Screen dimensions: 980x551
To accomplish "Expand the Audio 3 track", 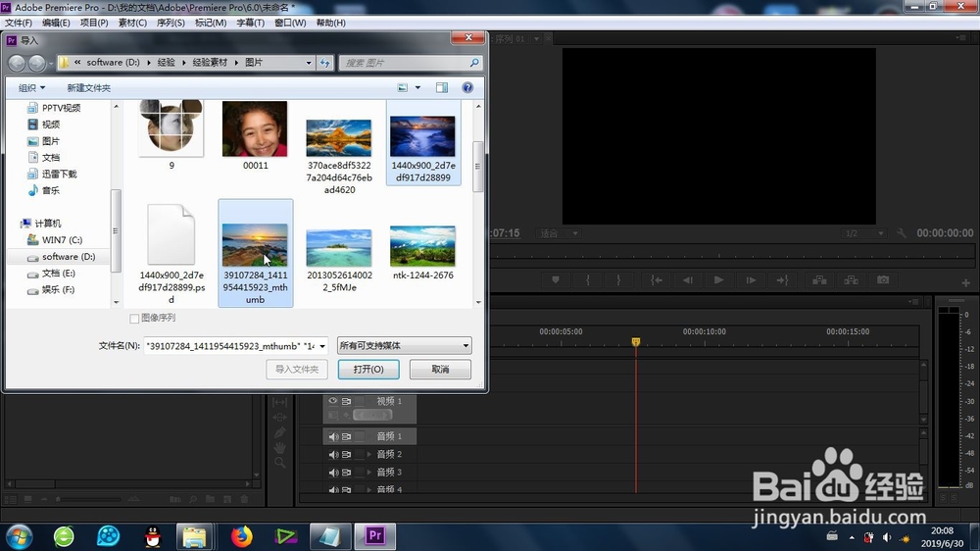I will 369,473.
